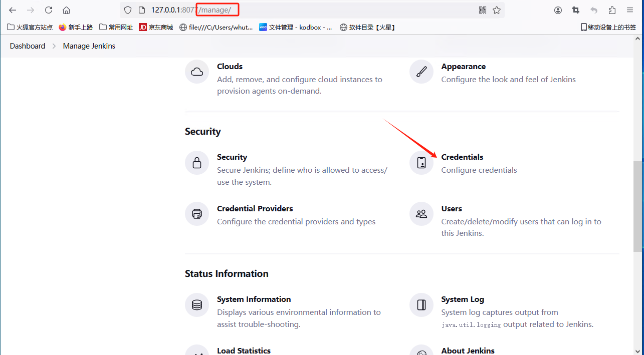This screenshot has height=355, width=644.
Task: Click the Credential Providers icon
Action: [x=197, y=214]
